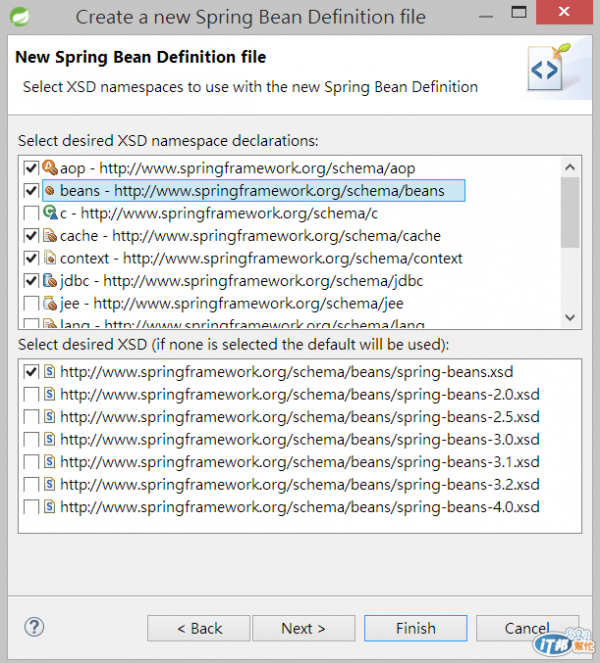Proceed with the Next button
Image resolution: width=600 pixels, height=663 pixels.
304,628
